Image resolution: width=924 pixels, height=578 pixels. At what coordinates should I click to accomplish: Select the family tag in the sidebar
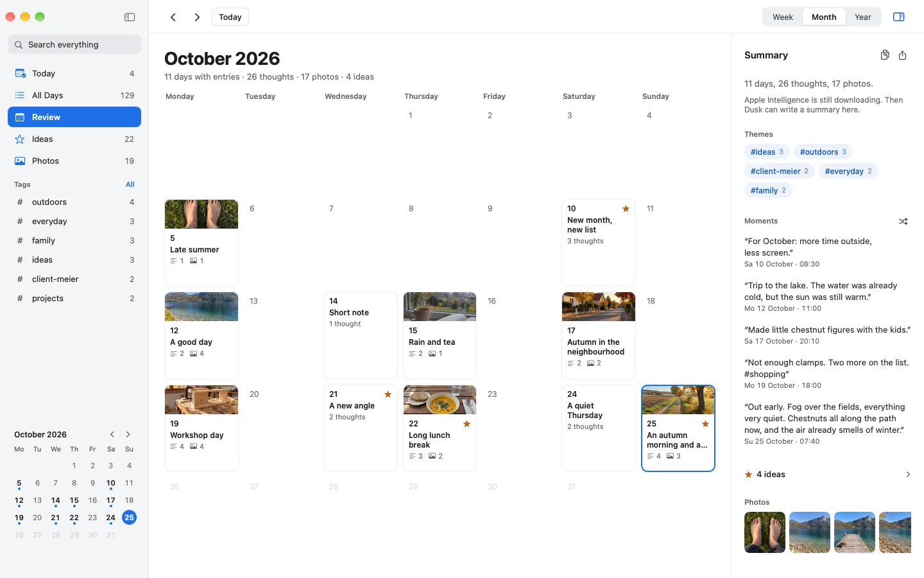click(74, 241)
